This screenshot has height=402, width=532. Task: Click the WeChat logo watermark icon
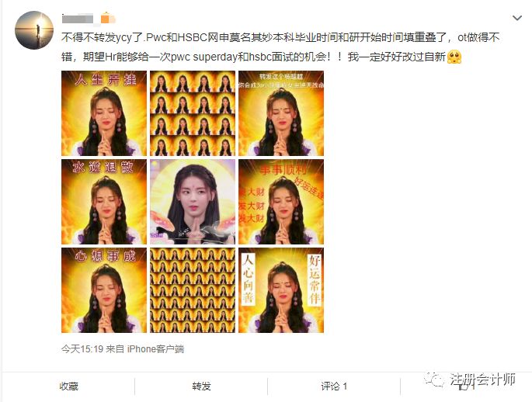click(x=435, y=379)
